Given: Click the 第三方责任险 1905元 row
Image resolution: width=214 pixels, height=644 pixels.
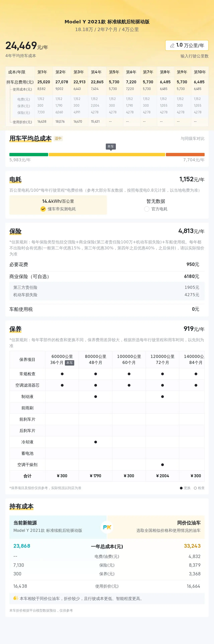Looking at the screenshot, I should tap(107, 287).
